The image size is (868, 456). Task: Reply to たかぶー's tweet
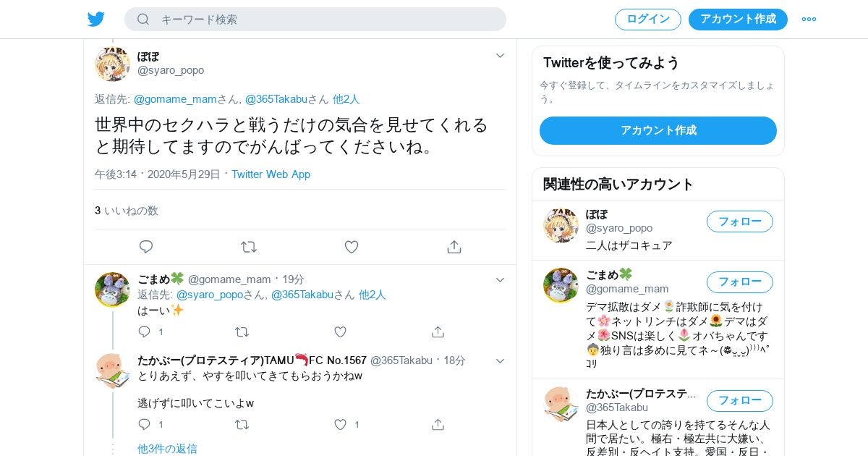(x=145, y=424)
